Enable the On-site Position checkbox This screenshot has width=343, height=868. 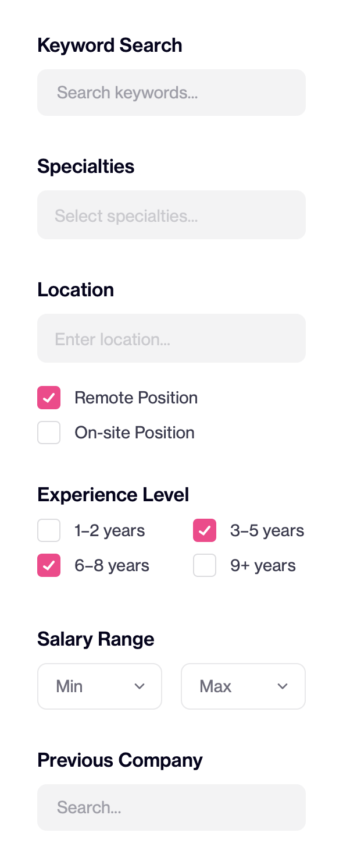(x=48, y=433)
